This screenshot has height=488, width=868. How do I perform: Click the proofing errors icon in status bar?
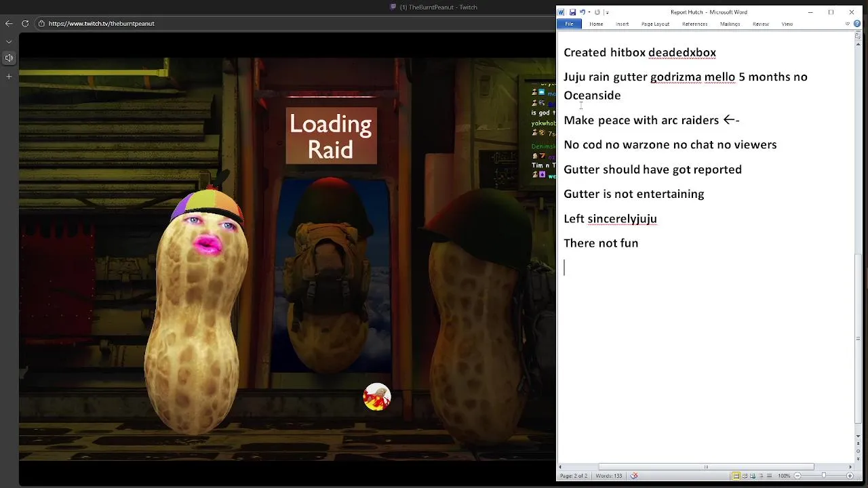(x=633, y=476)
